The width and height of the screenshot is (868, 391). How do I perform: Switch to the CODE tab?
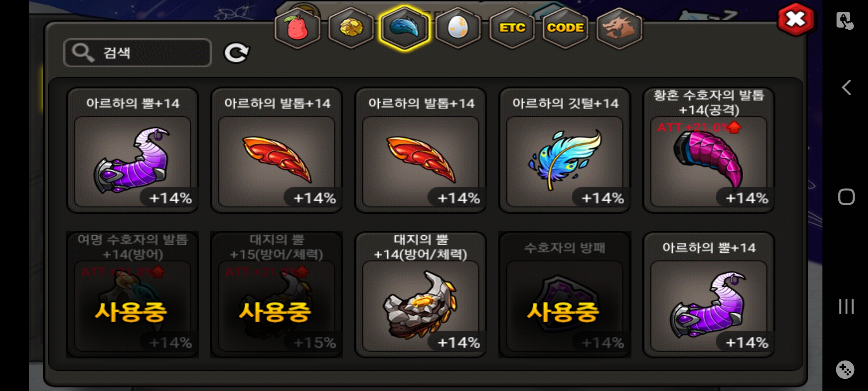(565, 28)
